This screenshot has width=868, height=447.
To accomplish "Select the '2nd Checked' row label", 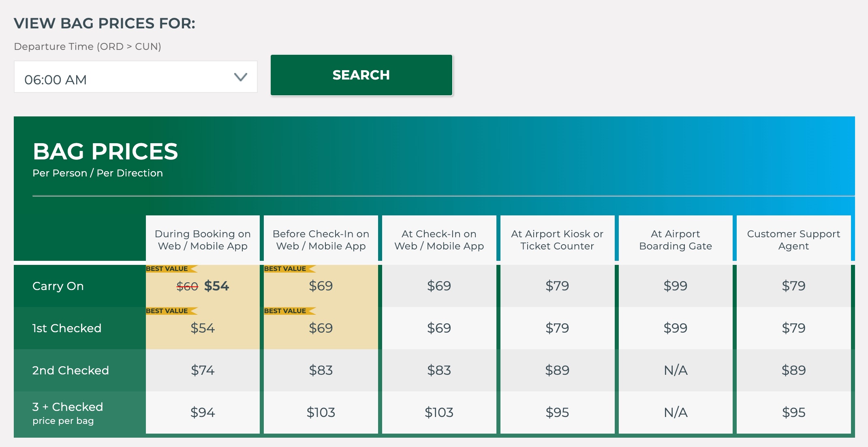I will tap(70, 370).
